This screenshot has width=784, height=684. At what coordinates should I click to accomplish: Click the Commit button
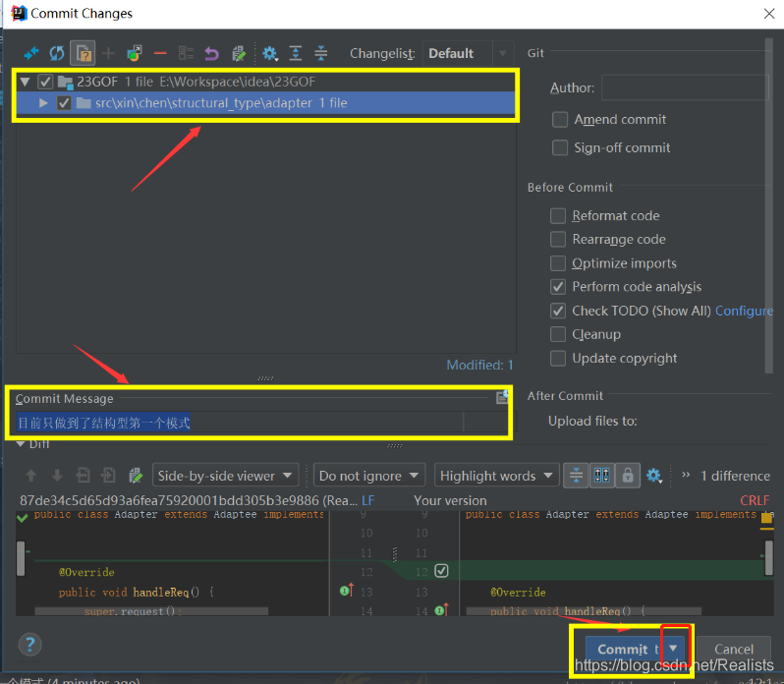625,649
